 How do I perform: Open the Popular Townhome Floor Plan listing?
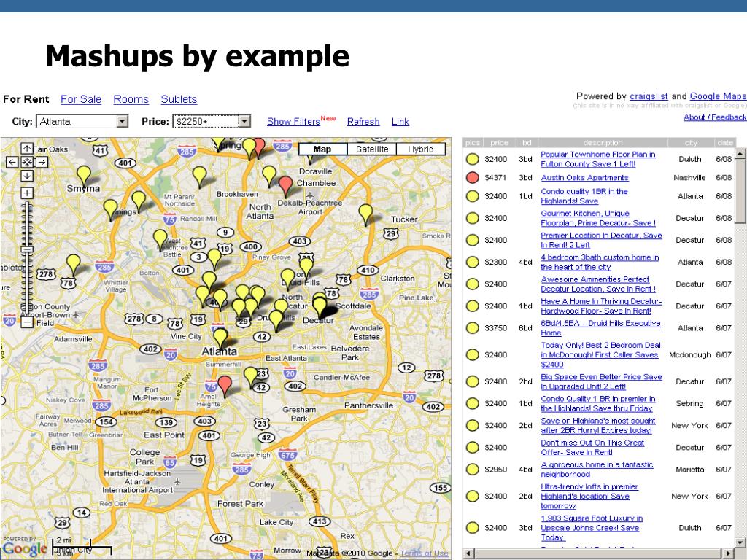click(x=598, y=159)
